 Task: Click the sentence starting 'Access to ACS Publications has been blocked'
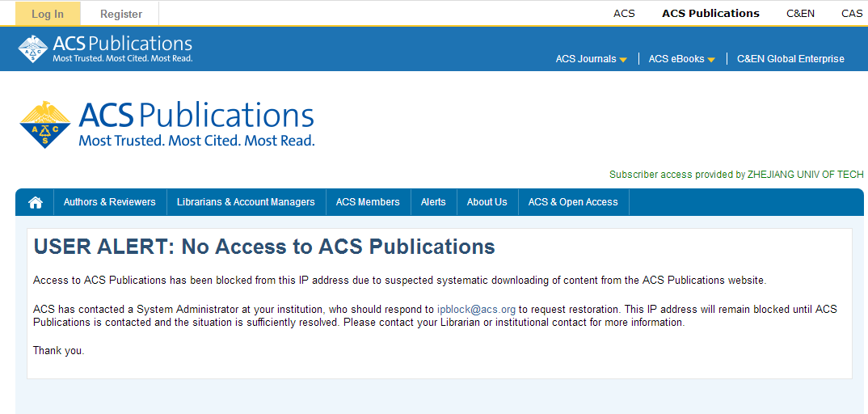tap(400, 280)
